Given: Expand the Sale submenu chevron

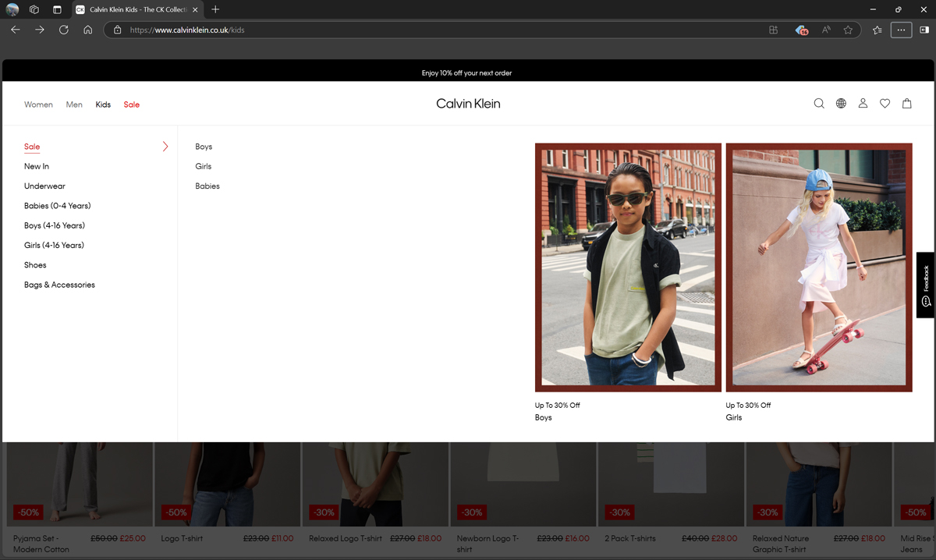Looking at the screenshot, I should pos(165,147).
